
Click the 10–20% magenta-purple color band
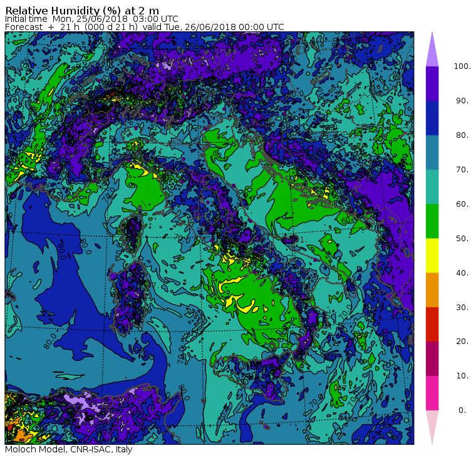click(432, 359)
